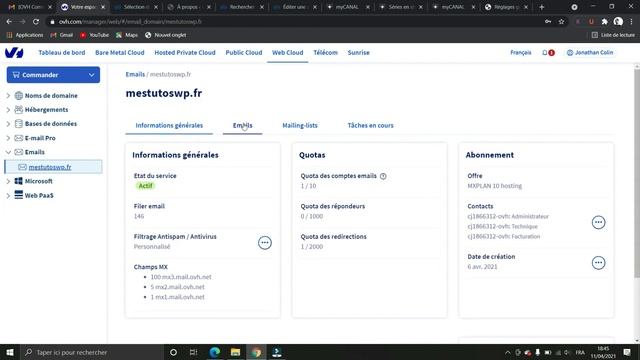Click the Quota des comptes emails help icon
Image resolution: width=640 pixels, height=360 pixels.
(x=383, y=176)
